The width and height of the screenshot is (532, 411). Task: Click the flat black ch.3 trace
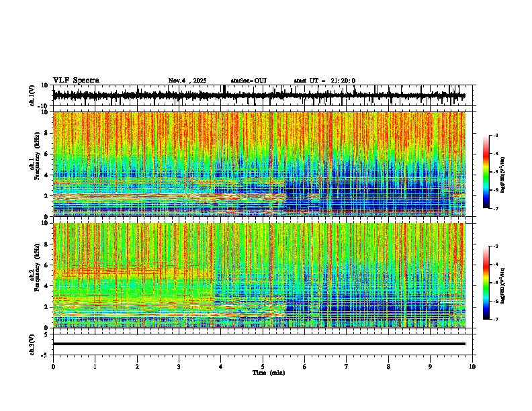(x=259, y=344)
